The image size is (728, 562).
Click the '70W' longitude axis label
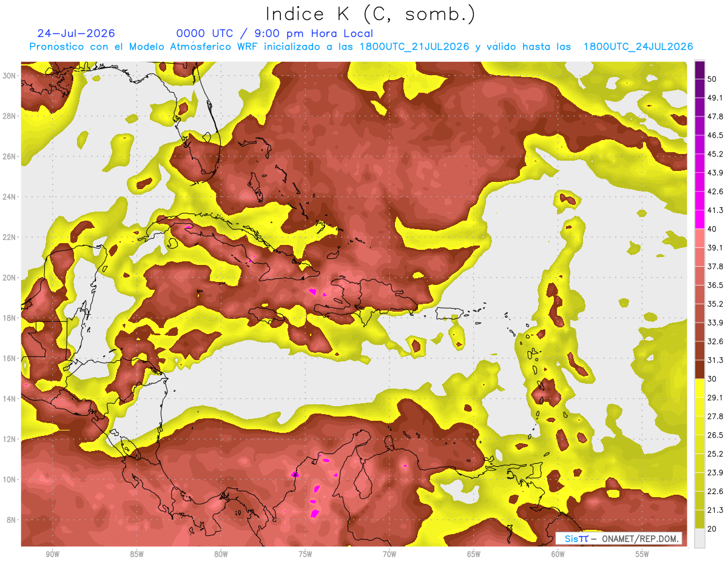coord(389,554)
